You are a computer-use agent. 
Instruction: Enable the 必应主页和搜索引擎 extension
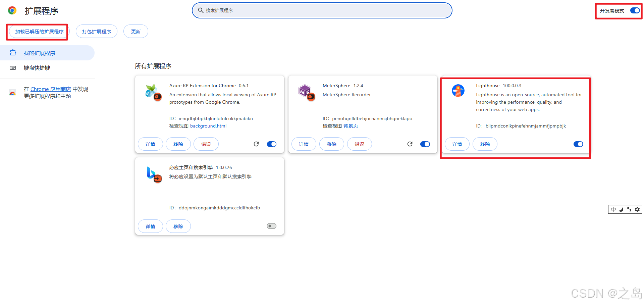(x=272, y=226)
